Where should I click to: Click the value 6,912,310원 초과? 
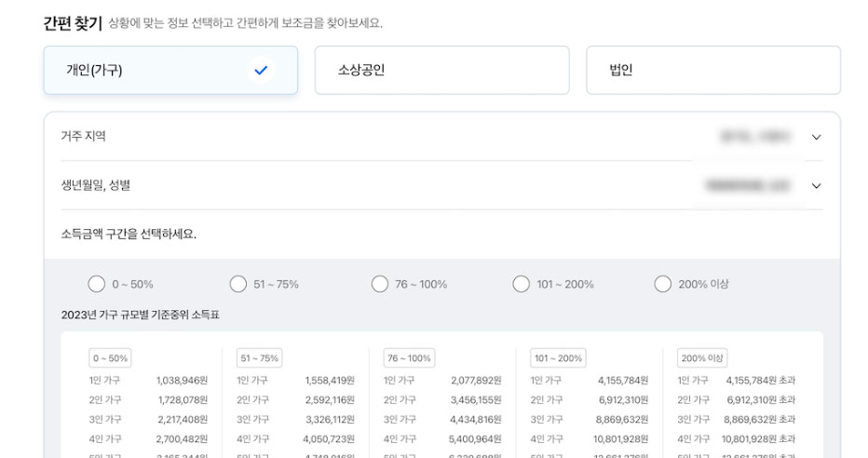(x=761, y=400)
